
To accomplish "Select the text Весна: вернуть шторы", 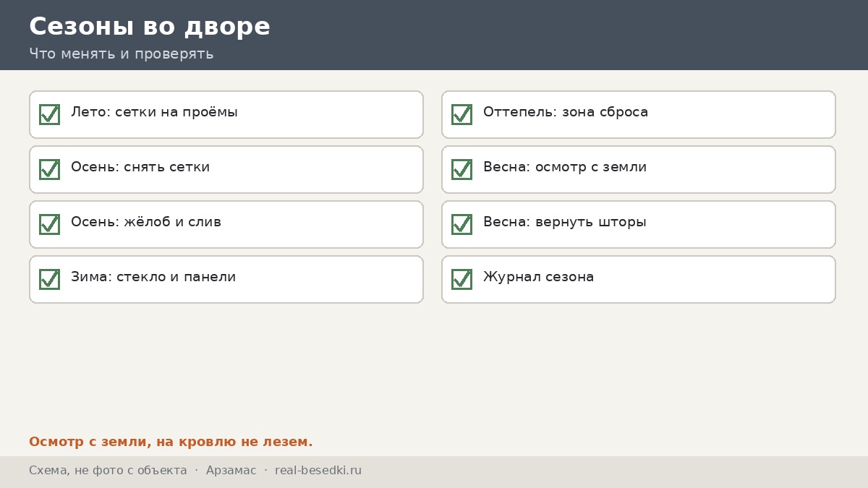I will (565, 222).
